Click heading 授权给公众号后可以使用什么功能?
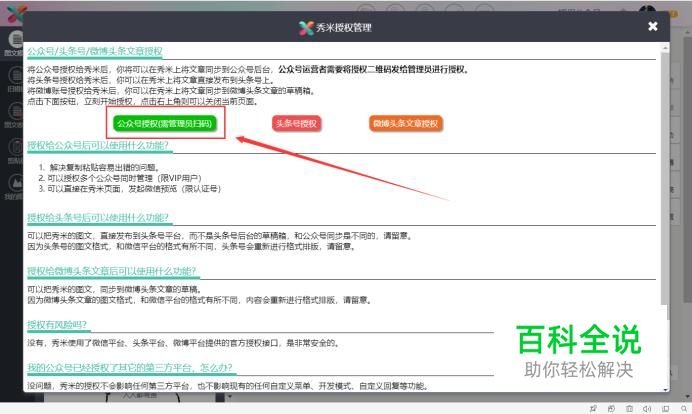Viewport: 692px width, 414px height. (x=98, y=145)
